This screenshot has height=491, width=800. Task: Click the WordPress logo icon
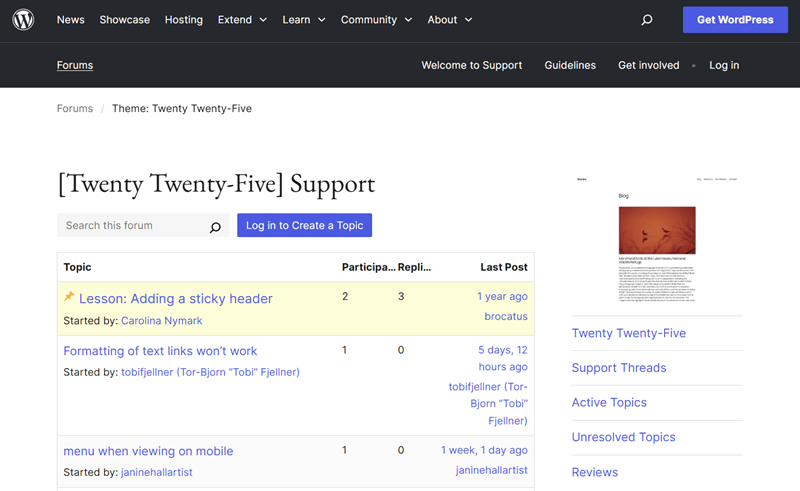23,20
